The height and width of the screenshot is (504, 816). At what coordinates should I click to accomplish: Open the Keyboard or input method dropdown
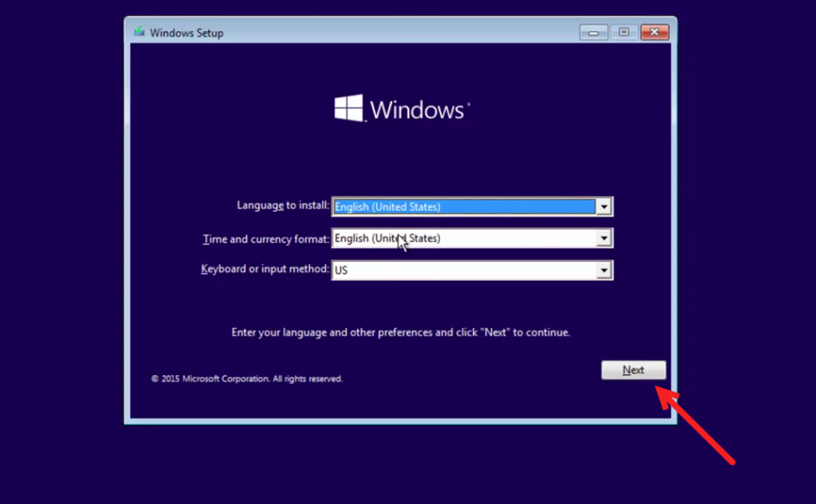coord(603,270)
